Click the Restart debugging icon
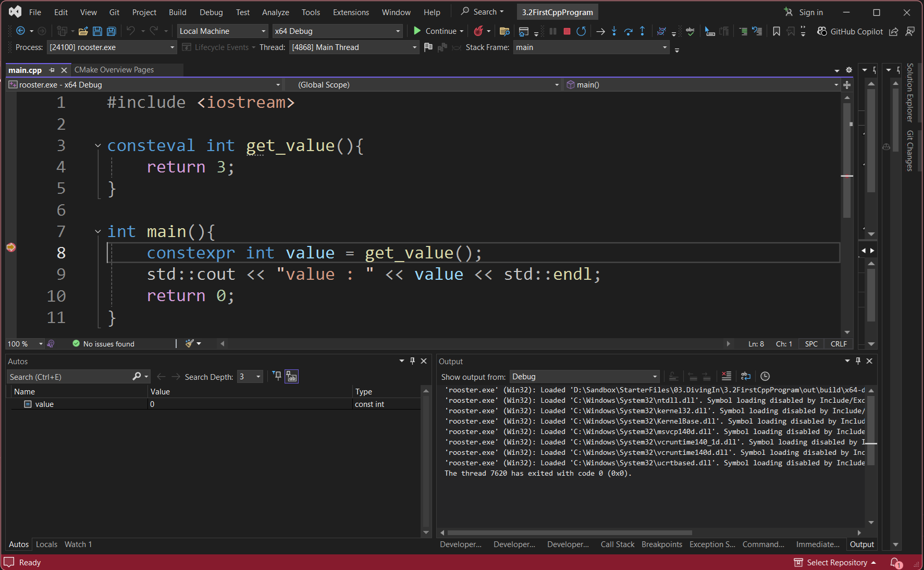The width and height of the screenshot is (924, 570). click(581, 31)
